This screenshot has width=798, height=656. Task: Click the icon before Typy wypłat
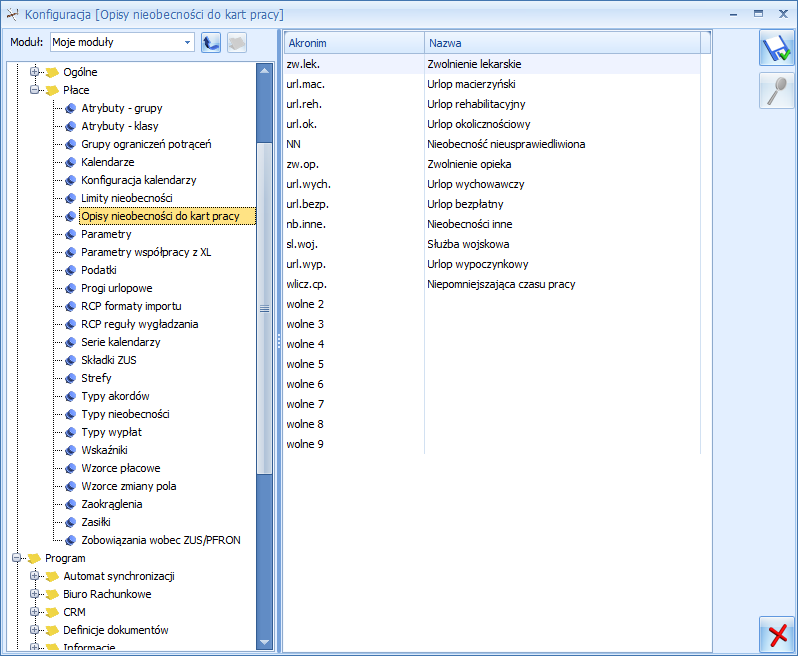[x=71, y=433]
